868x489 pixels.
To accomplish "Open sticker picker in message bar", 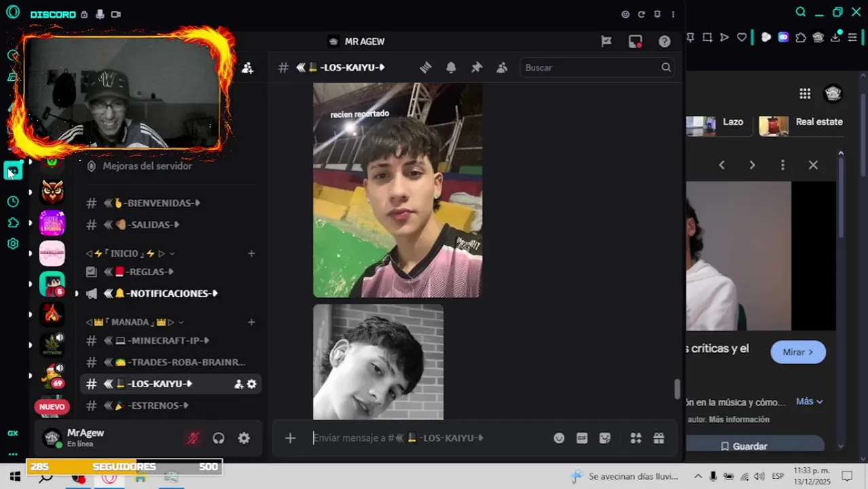I will 605,438.
